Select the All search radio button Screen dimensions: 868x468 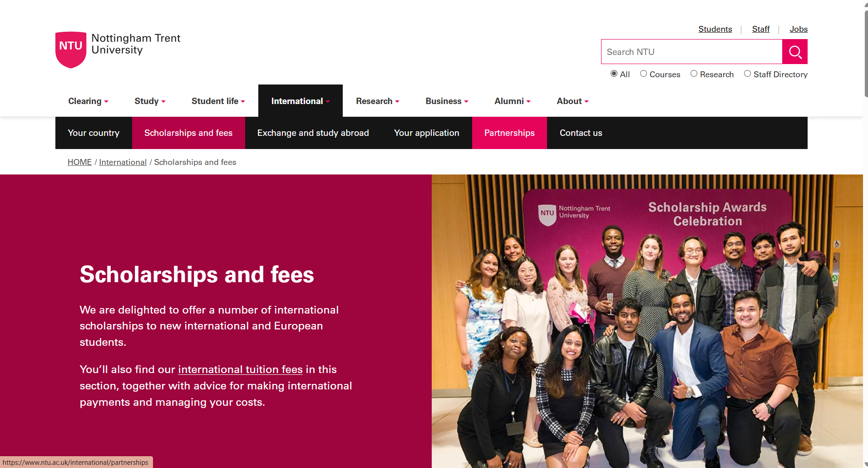(x=614, y=74)
